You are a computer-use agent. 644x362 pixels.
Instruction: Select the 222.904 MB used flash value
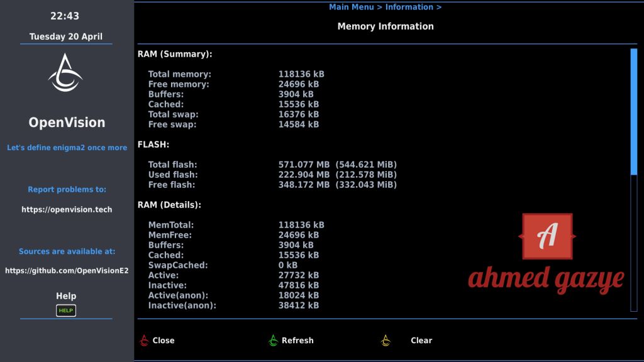[304, 175]
